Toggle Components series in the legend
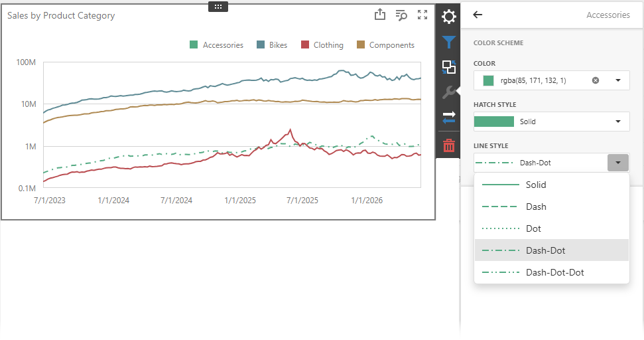The height and width of the screenshot is (340, 644). pos(385,44)
